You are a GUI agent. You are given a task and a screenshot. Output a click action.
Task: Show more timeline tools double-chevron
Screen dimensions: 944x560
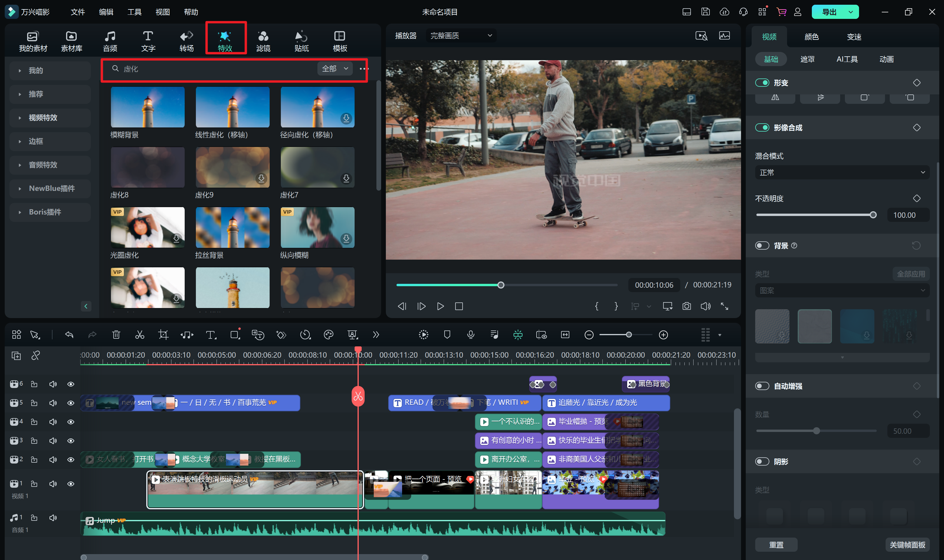coord(376,334)
